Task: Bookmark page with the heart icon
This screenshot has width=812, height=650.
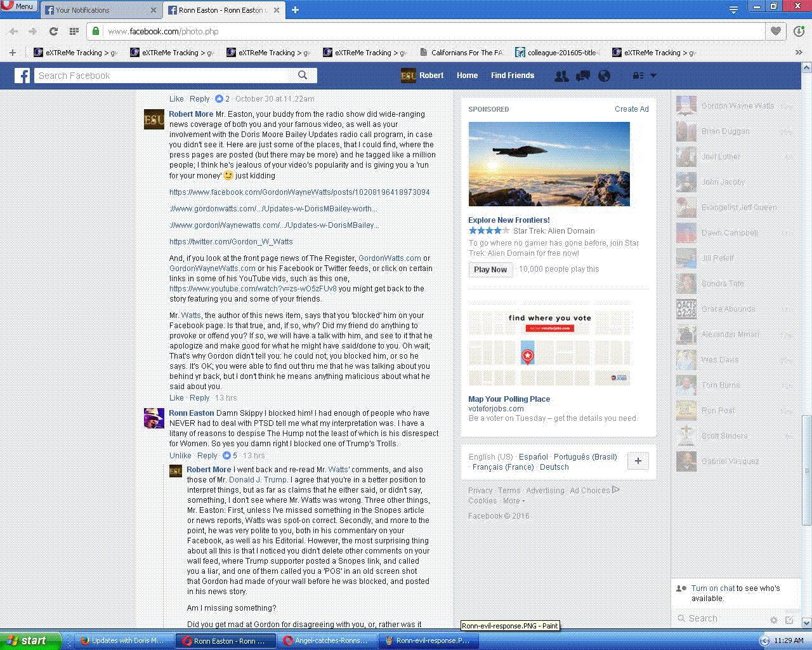Action: click(x=775, y=31)
